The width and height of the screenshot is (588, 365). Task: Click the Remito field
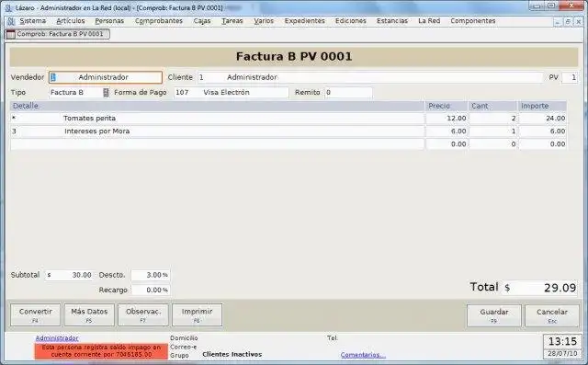(348, 92)
